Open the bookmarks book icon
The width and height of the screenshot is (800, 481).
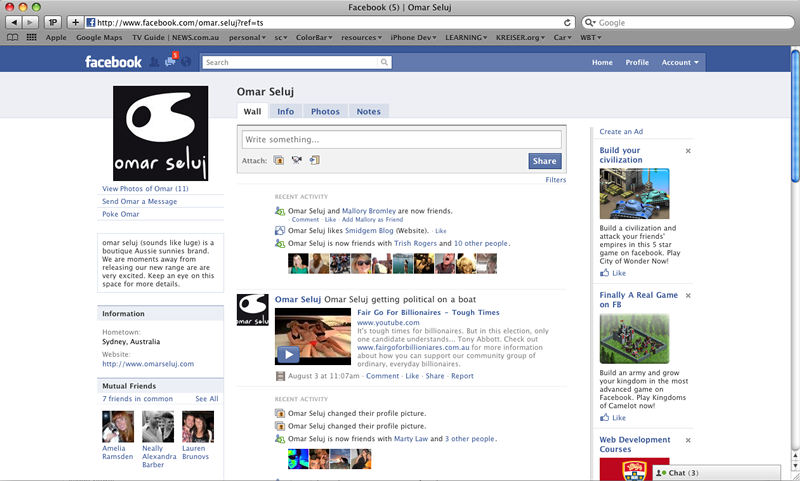(x=12, y=37)
